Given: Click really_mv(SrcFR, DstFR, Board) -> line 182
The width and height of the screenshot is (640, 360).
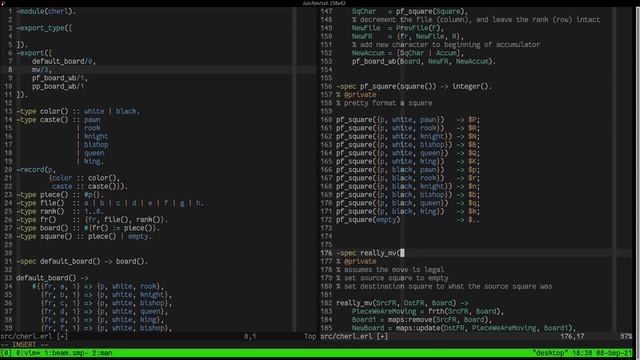Looking at the screenshot, I should tap(402, 303).
